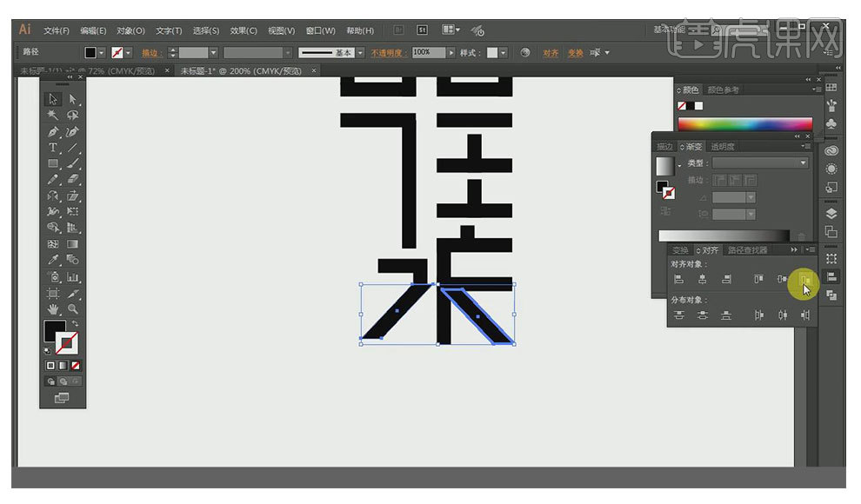Pick the Magic Wand tool
This screenshot has width=861, height=504.
53,115
